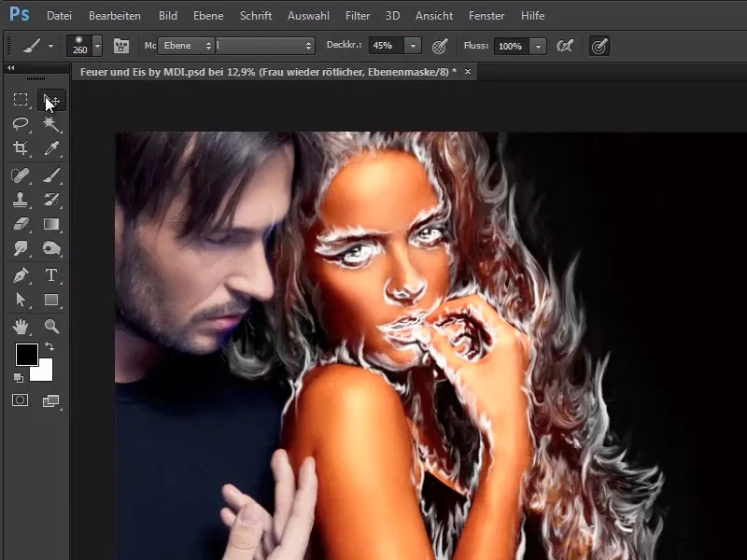The height and width of the screenshot is (560, 747).
Task: Swap foreground and background colors
Action: coord(49,346)
